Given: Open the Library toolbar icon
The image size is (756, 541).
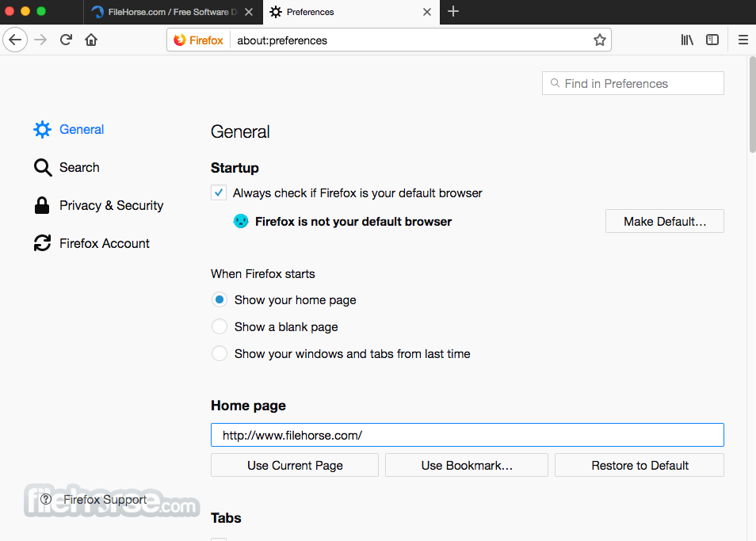Looking at the screenshot, I should (687, 40).
